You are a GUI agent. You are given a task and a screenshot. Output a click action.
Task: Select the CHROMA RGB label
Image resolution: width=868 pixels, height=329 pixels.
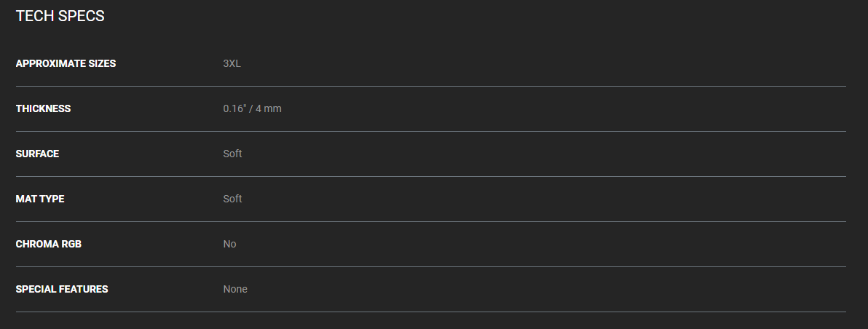click(x=49, y=244)
